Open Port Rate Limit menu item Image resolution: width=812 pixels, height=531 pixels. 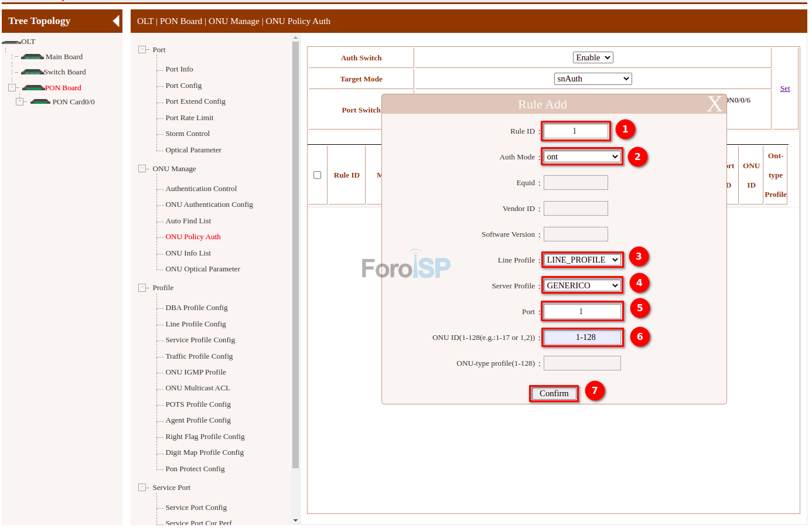[x=189, y=118]
